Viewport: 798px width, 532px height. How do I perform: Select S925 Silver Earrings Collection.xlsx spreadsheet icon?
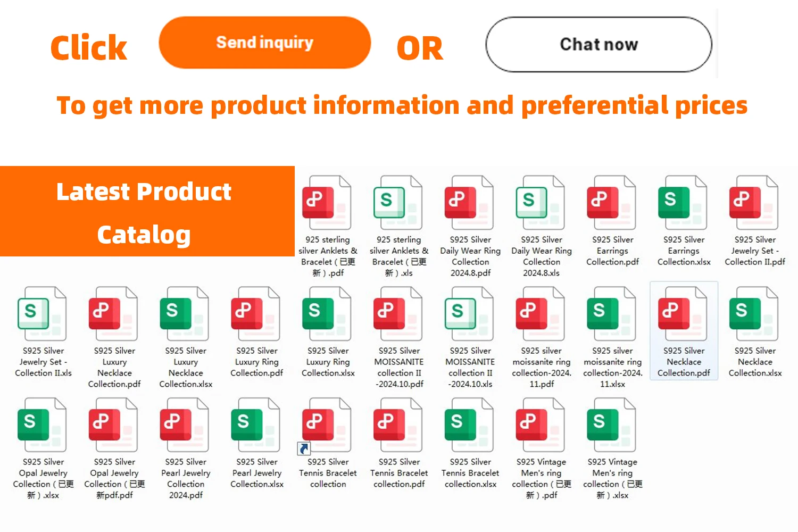pyautogui.click(x=683, y=204)
